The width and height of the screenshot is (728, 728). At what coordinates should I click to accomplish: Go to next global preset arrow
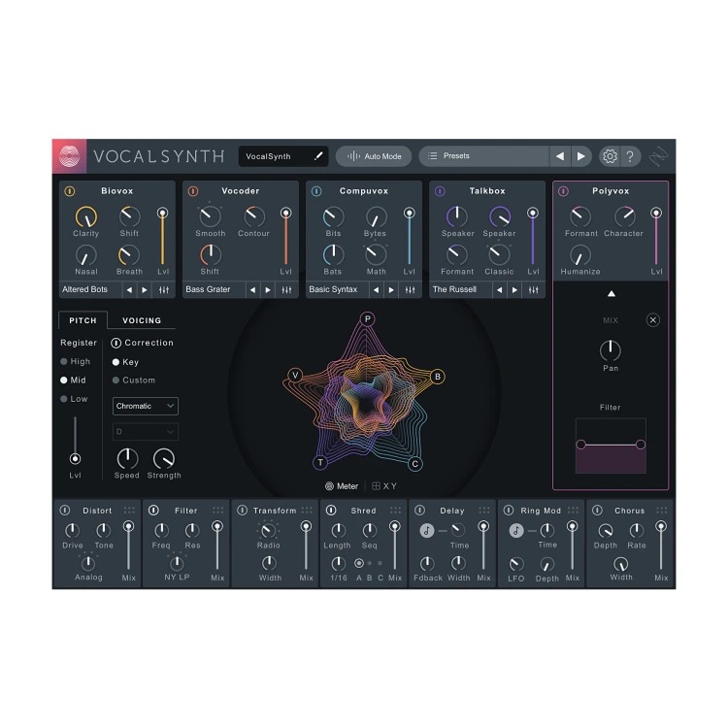point(580,156)
